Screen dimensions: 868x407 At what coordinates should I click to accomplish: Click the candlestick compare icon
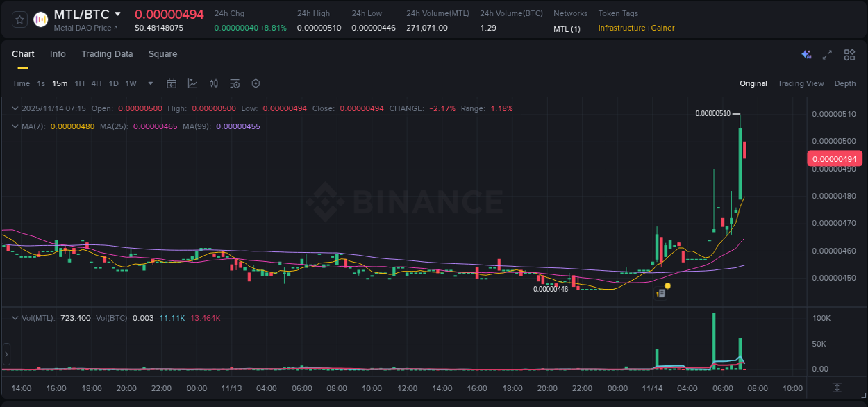(213, 83)
